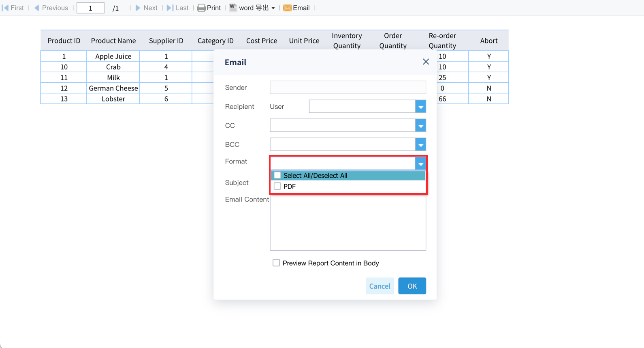This screenshot has width=644, height=348.
Task: Click the Abort column header
Action: click(x=488, y=41)
